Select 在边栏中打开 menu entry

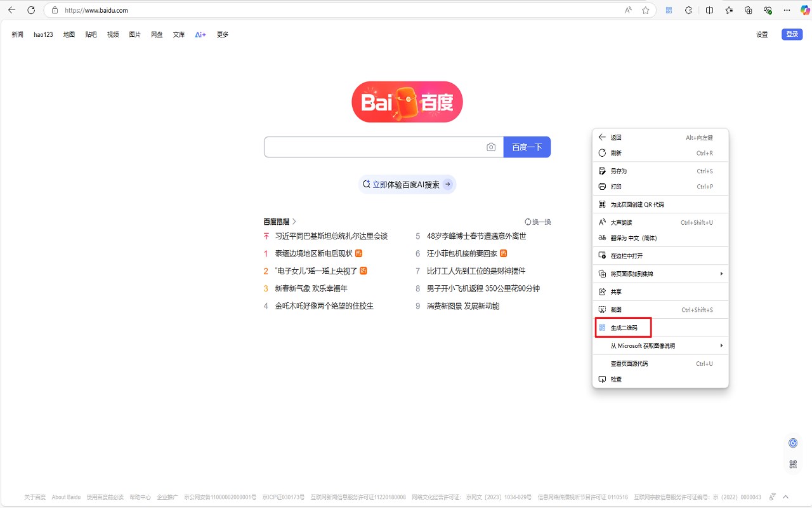660,256
